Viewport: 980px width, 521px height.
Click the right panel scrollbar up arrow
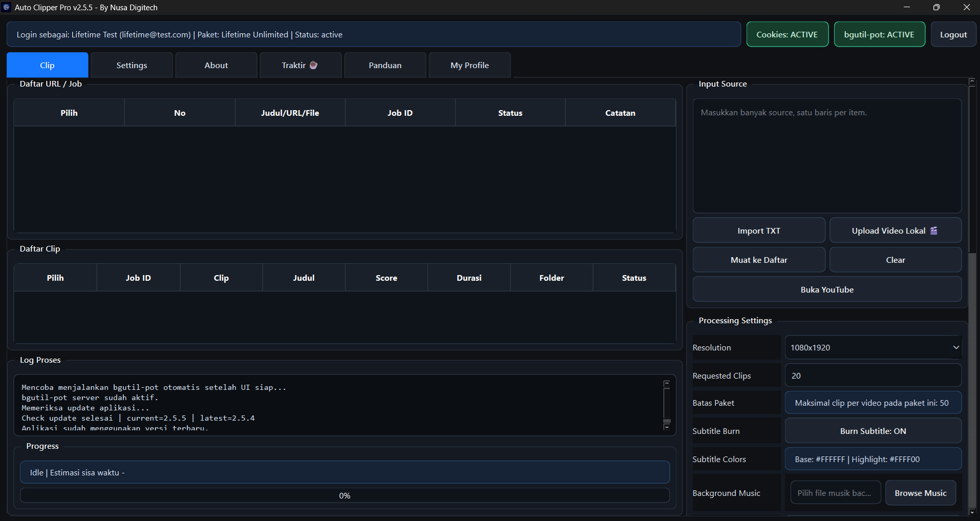(972, 82)
